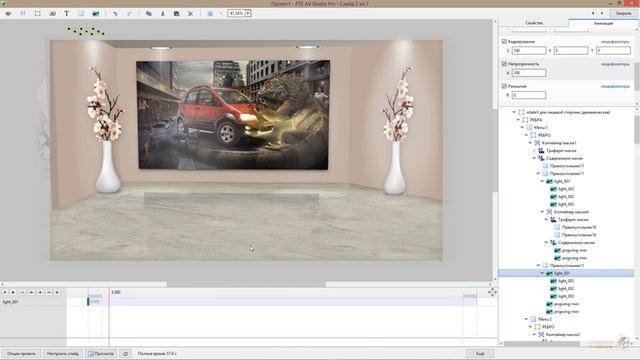Go to previous slide arrow beside Закрыть
Image resolution: width=640 pixels, height=360 pixels.
pyautogui.click(x=593, y=13)
